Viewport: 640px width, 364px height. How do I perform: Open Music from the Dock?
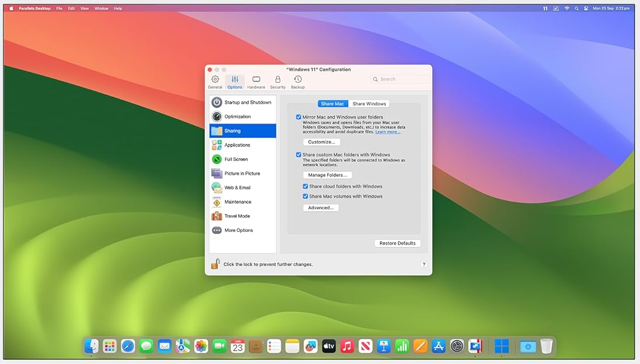347,346
